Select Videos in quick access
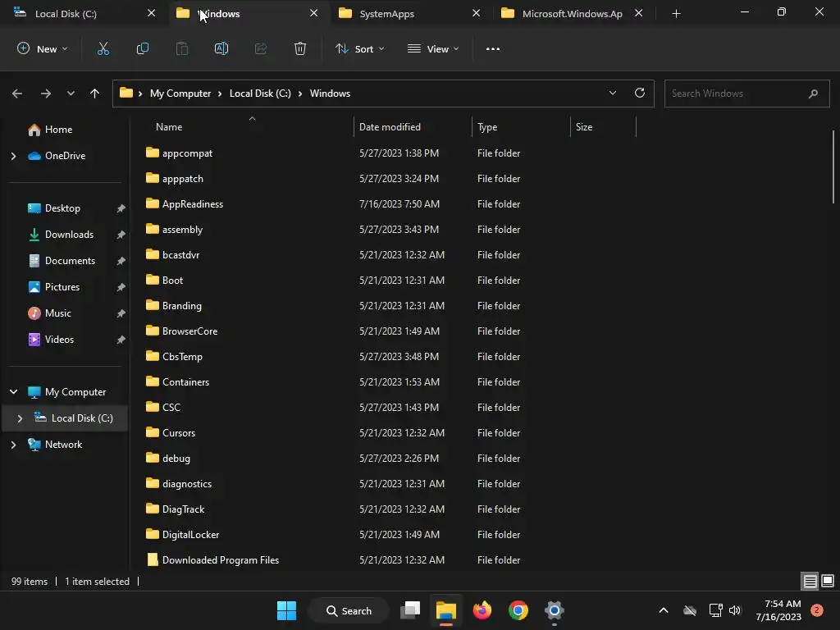 59,340
